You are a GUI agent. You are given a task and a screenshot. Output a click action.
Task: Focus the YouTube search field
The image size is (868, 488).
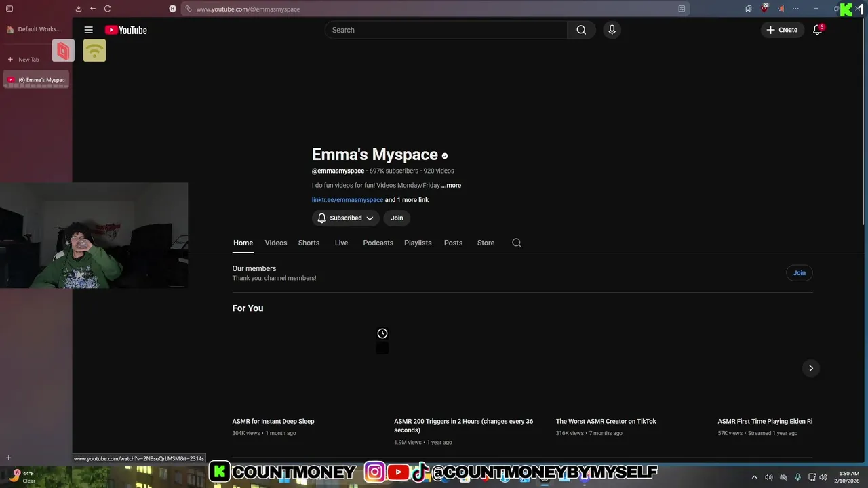tap(446, 30)
